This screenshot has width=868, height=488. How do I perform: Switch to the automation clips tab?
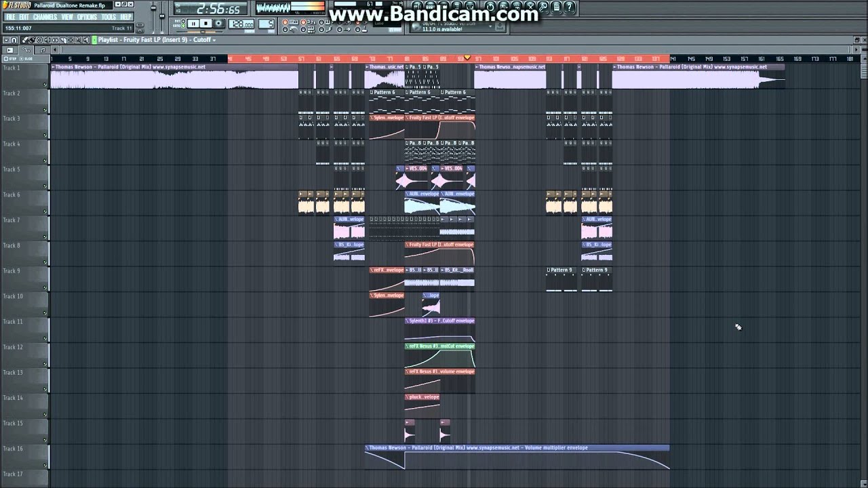[x=26, y=50]
